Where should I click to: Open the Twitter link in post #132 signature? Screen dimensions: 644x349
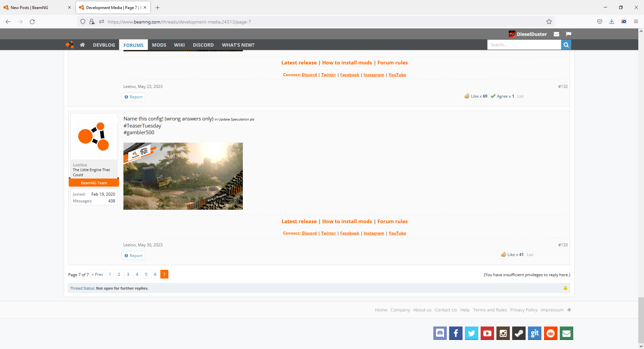328,75
